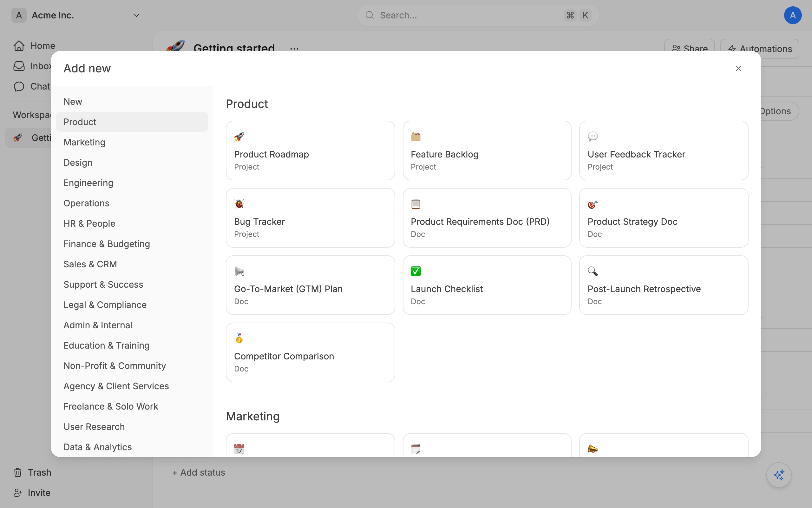The image size is (812, 508).
Task: Choose the Post-Launch Retrospective template title
Action: pyautogui.click(x=644, y=289)
